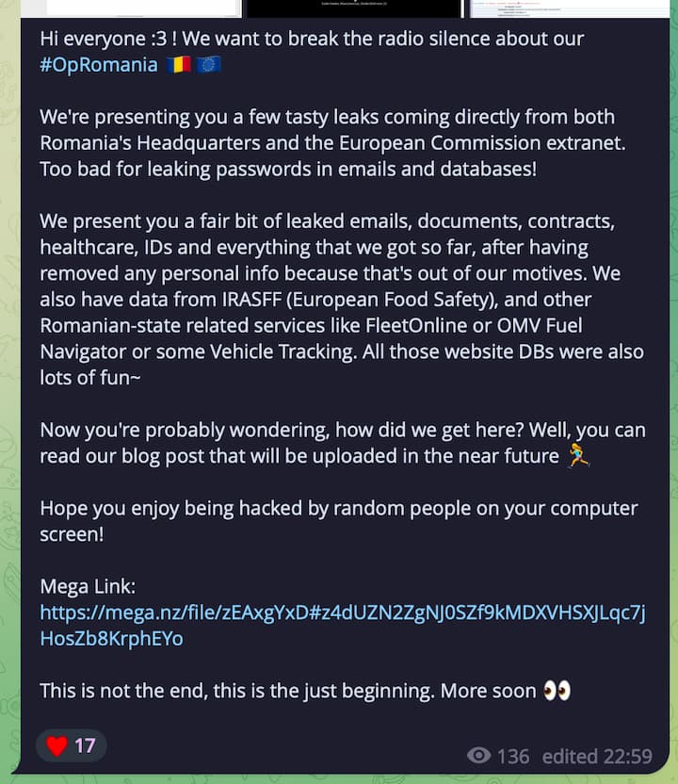
Task: Open the #OpRomania hashtag
Action: (x=99, y=65)
